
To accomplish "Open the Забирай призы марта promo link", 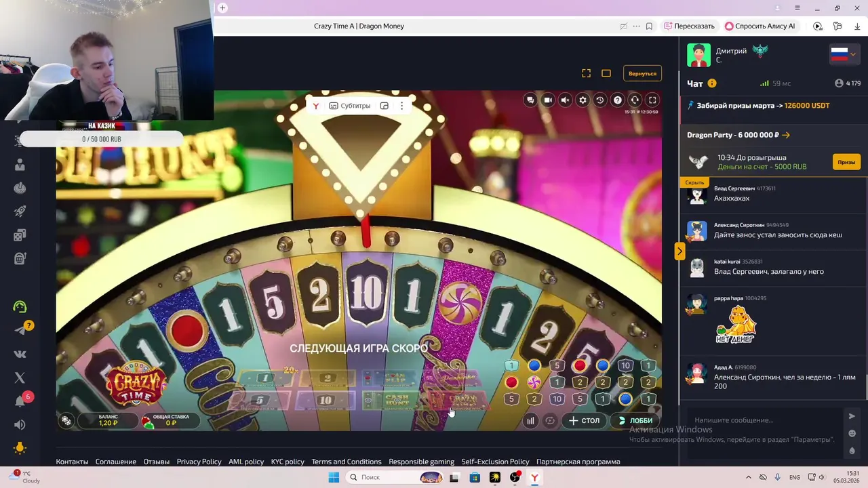I will pos(759,106).
